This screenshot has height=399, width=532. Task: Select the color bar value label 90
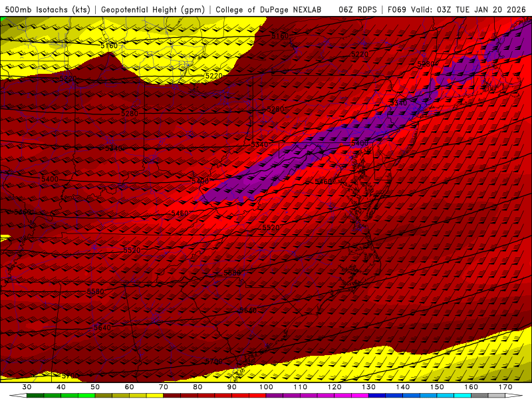(231, 387)
